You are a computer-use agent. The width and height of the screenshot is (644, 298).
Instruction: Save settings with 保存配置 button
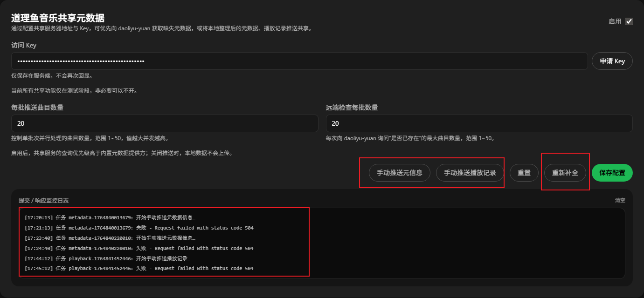coord(612,173)
